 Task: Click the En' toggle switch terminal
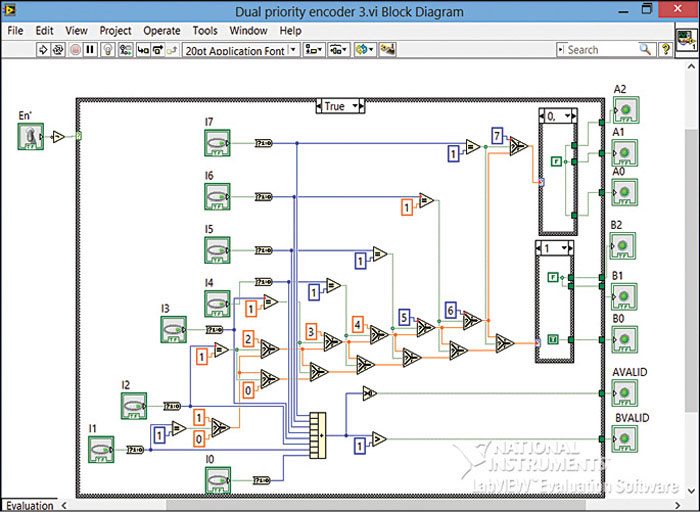[30, 137]
